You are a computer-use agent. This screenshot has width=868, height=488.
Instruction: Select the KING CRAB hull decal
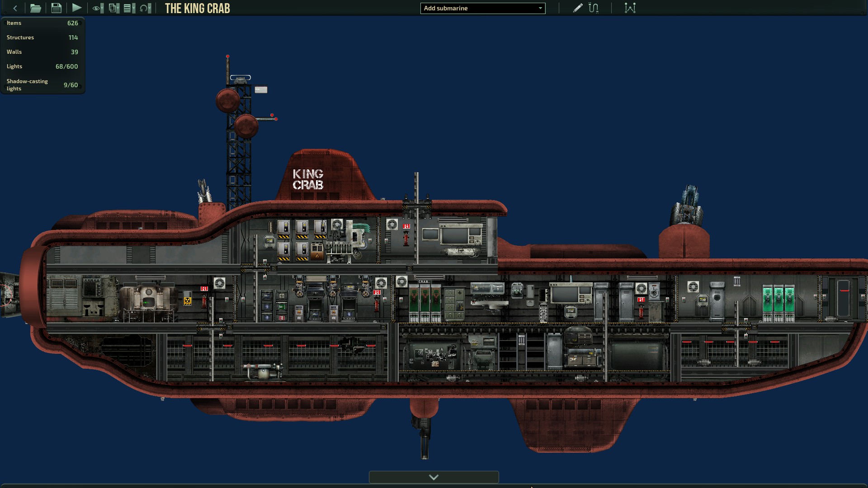point(308,179)
